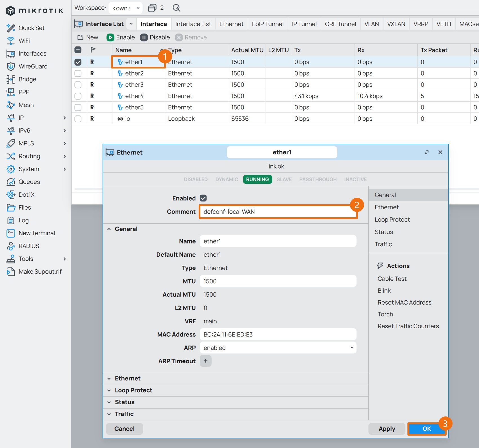Expand the Status section
Screen dimensions: 479x448
point(109,402)
